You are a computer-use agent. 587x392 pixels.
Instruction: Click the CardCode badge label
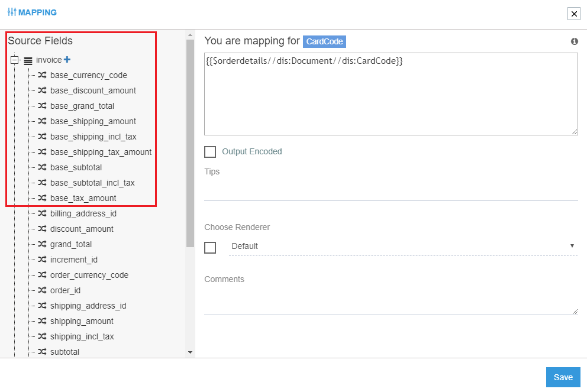(324, 41)
